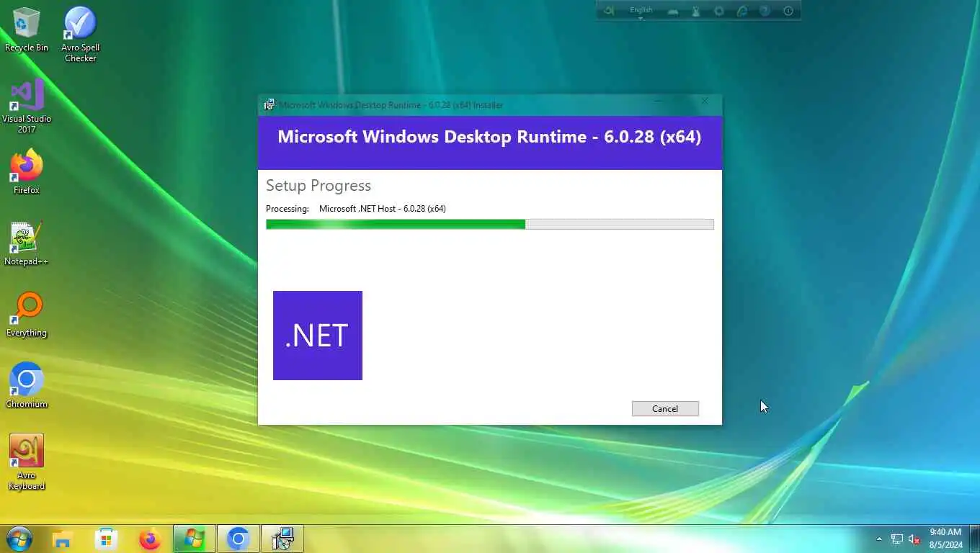Open the Windows Start menu orb
The height and width of the screenshot is (553, 980).
coord(18,539)
